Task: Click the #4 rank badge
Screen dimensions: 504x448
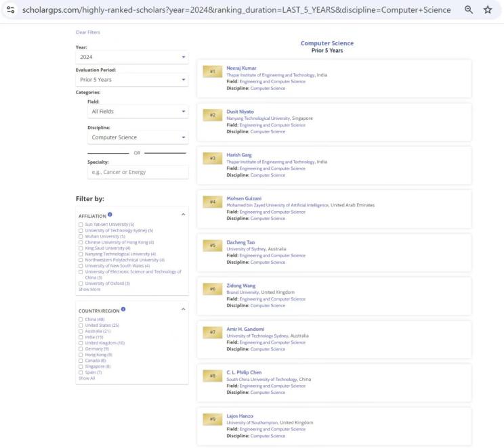Action: (213, 202)
